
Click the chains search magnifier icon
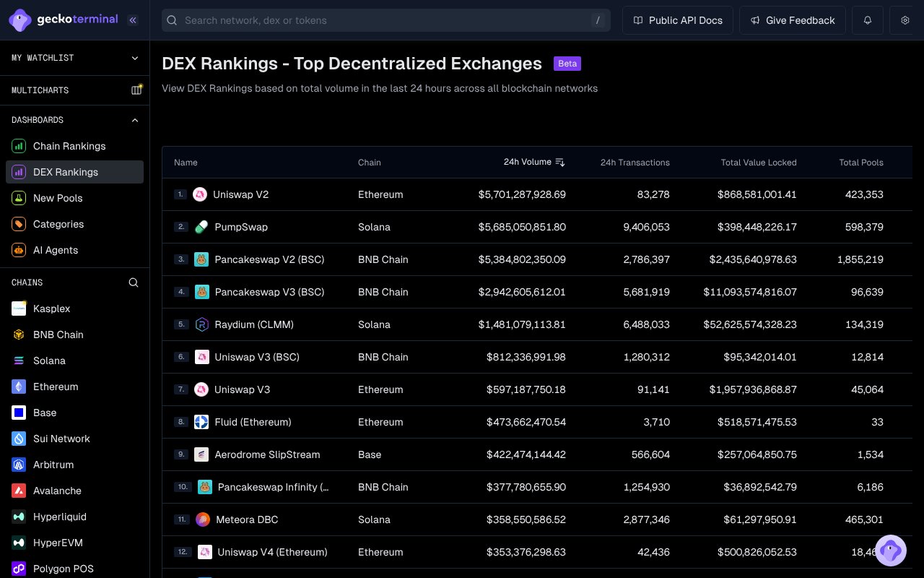[x=134, y=282]
